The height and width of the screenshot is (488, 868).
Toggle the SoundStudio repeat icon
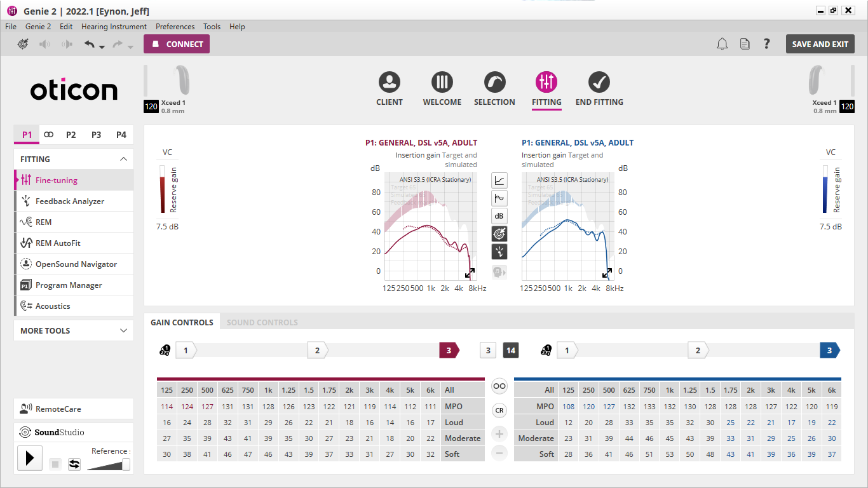click(x=74, y=464)
